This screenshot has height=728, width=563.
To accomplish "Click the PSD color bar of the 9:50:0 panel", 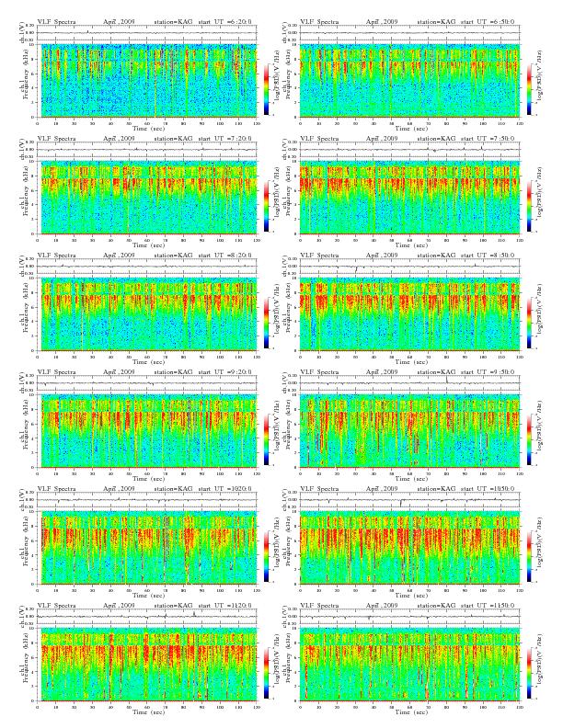I will 530,440.
